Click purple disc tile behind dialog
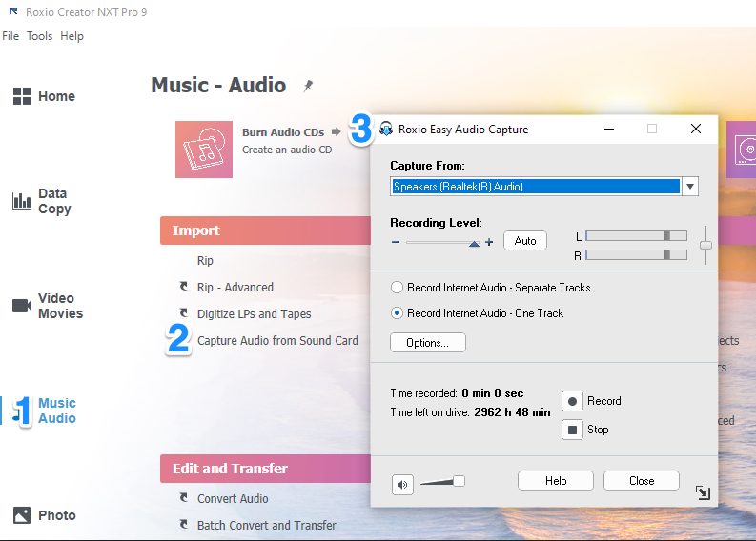The image size is (756, 541). [741, 150]
